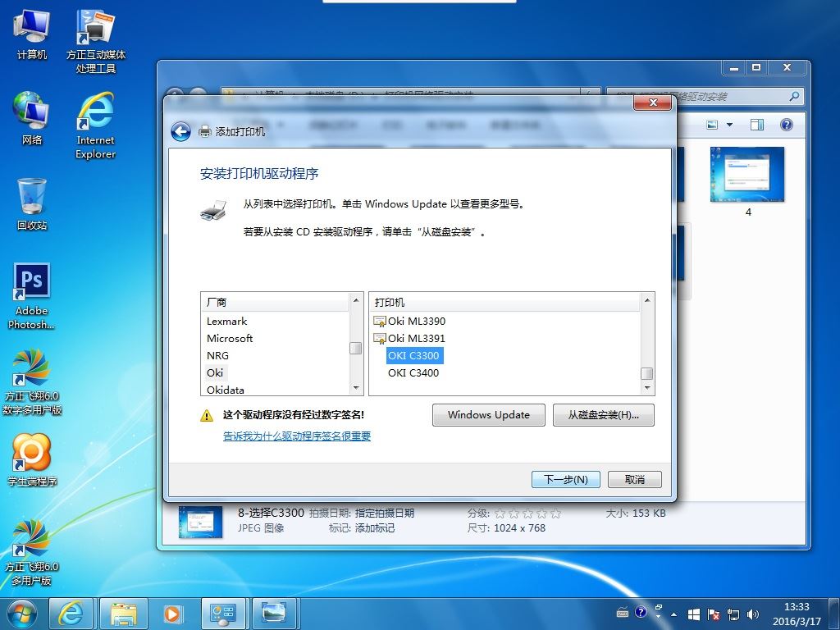Click the printer list scroll down arrow
This screenshot has width=840, height=630.
(647, 388)
